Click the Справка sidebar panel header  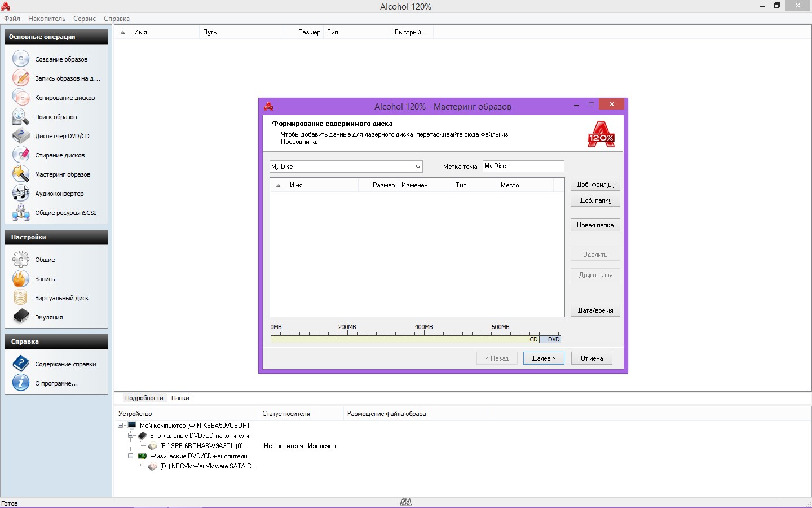[56, 341]
